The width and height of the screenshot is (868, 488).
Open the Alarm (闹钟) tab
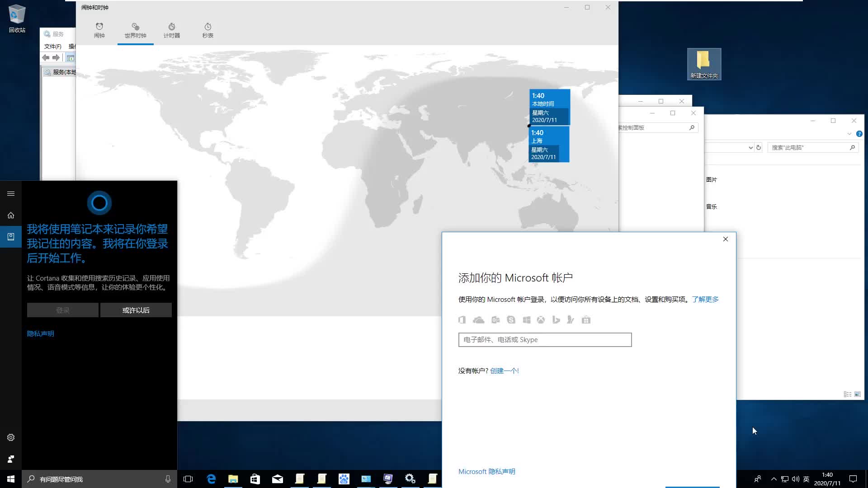[99, 30]
